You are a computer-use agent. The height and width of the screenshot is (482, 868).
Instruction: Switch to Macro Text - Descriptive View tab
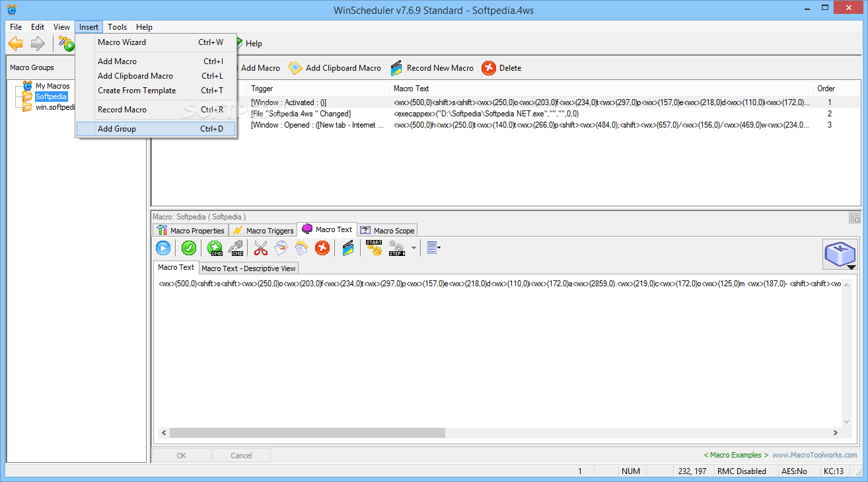click(248, 268)
